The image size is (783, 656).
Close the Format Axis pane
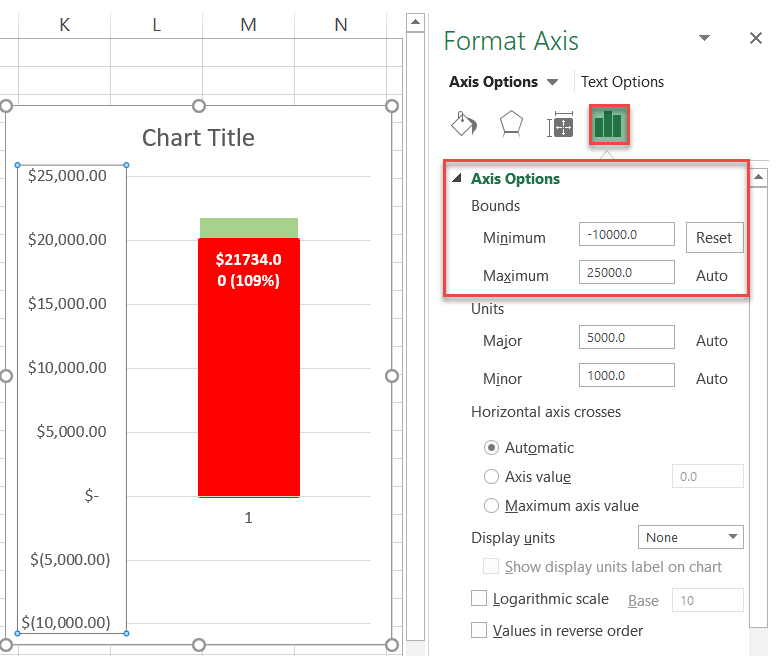pos(755,38)
